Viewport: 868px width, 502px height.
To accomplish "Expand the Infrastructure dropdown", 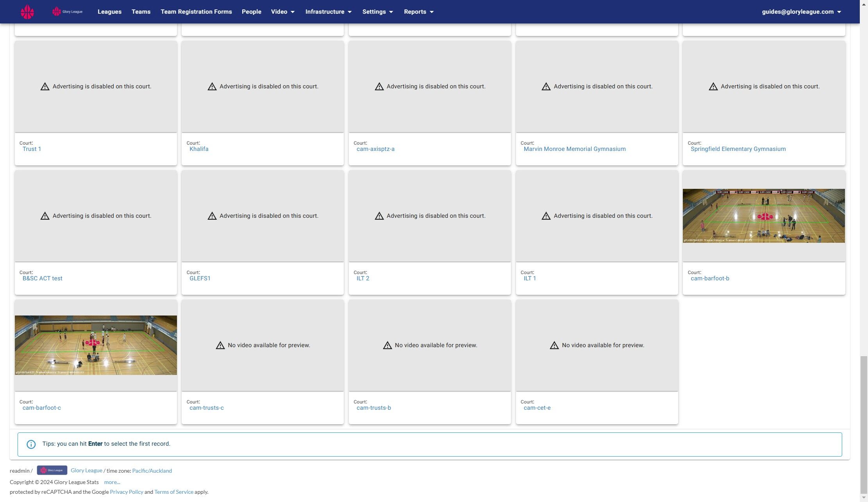I will [x=329, y=12].
